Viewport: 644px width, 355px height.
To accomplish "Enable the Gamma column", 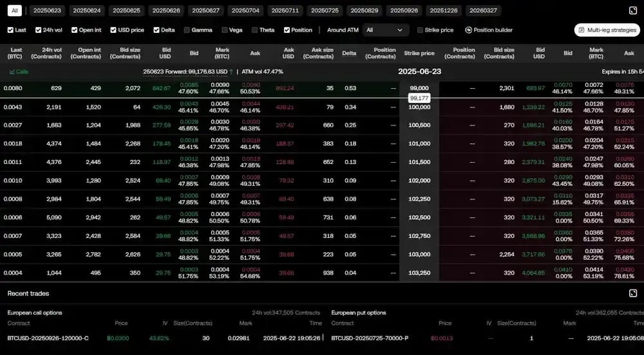I will pyautogui.click(x=187, y=30).
